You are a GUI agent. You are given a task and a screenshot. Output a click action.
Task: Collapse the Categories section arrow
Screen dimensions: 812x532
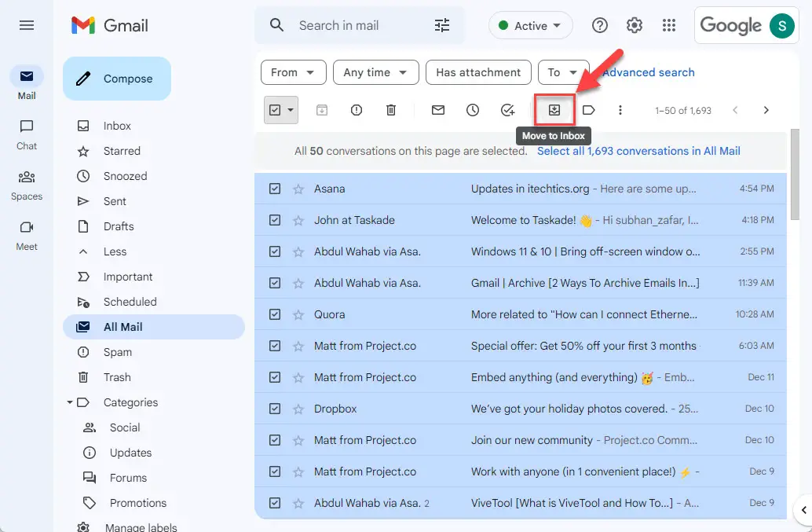click(x=69, y=402)
